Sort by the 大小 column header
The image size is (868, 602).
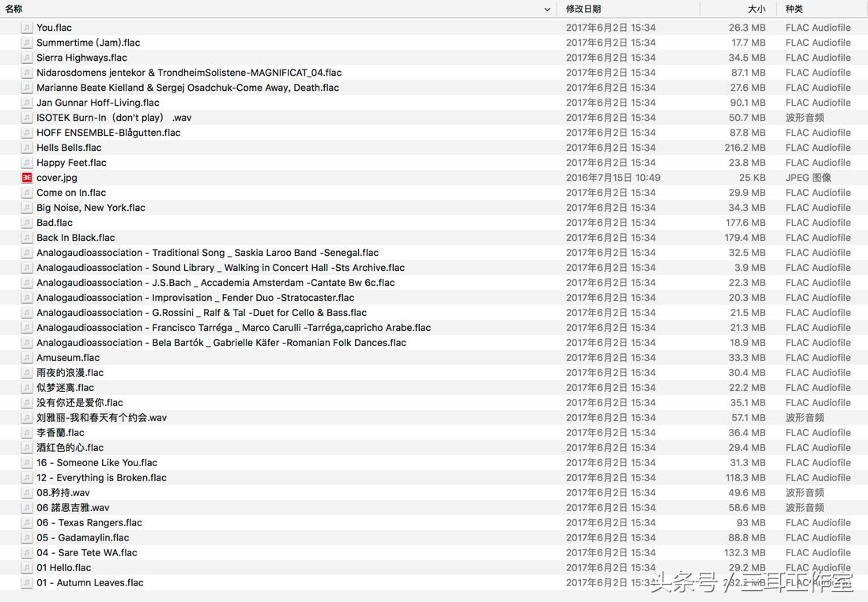pyautogui.click(x=757, y=9)
